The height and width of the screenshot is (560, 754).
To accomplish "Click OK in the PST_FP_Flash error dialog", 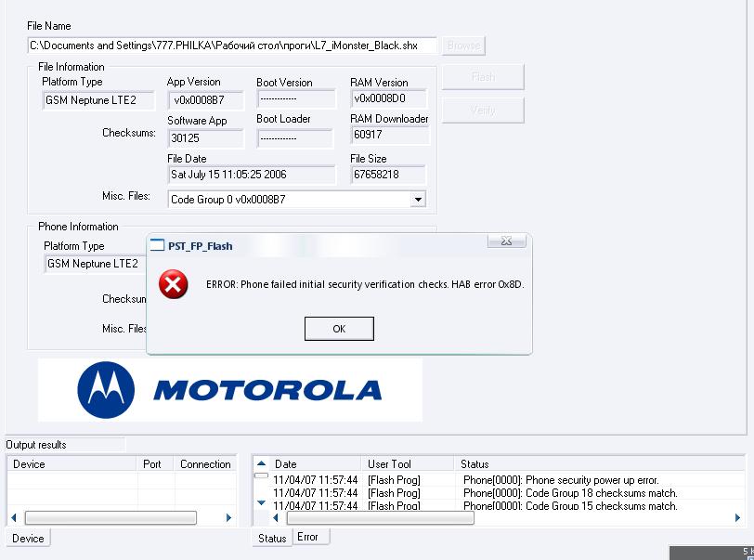I will click(x=339, y=329).
